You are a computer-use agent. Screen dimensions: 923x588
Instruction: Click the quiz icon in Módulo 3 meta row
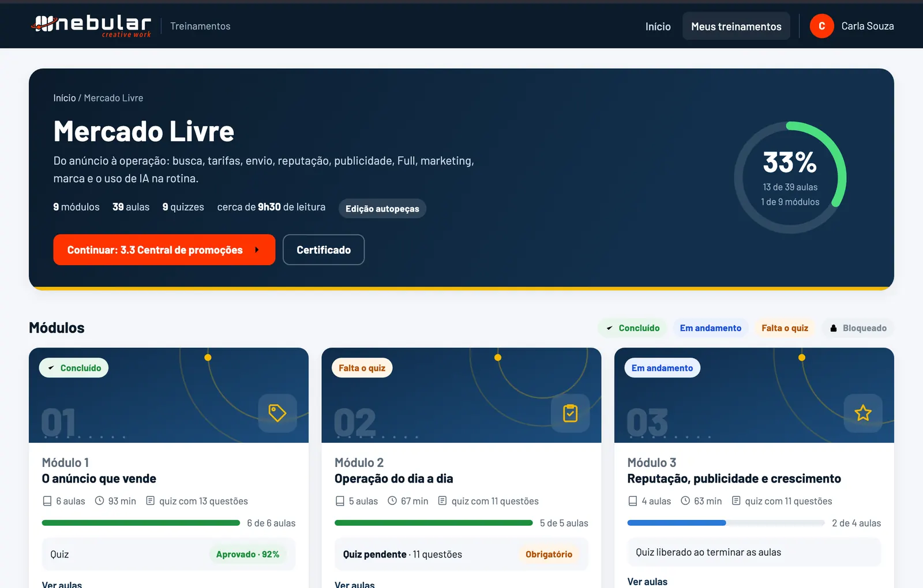click(x=736, y=500)
